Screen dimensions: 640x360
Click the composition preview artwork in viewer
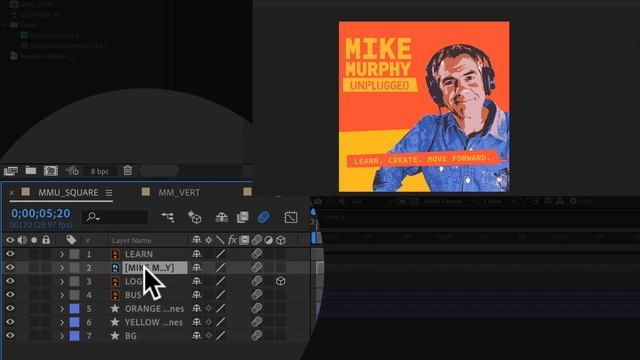coord(424,107)
